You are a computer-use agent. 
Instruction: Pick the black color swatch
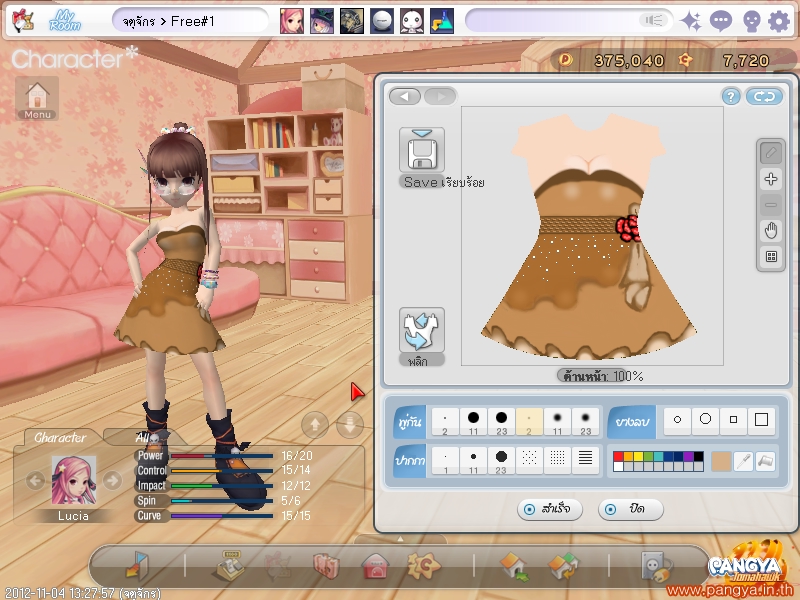(x=698, y=457)
